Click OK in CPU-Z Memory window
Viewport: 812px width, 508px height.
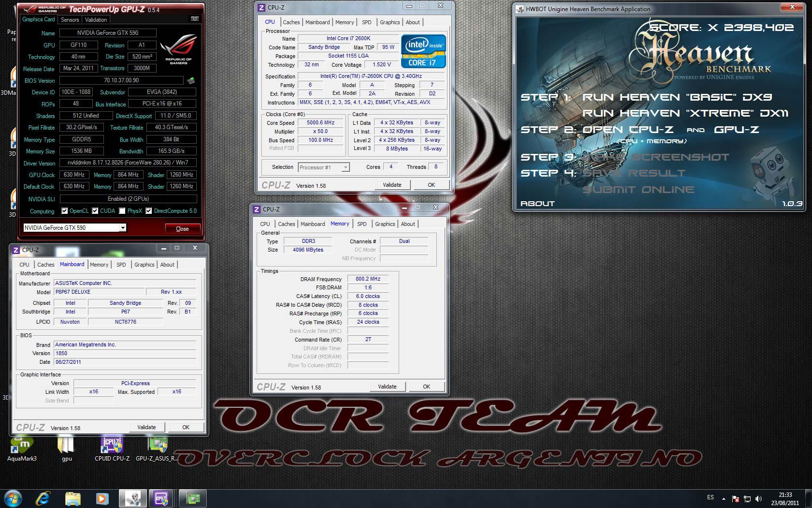pyautogui.click(x=426, y=387)
